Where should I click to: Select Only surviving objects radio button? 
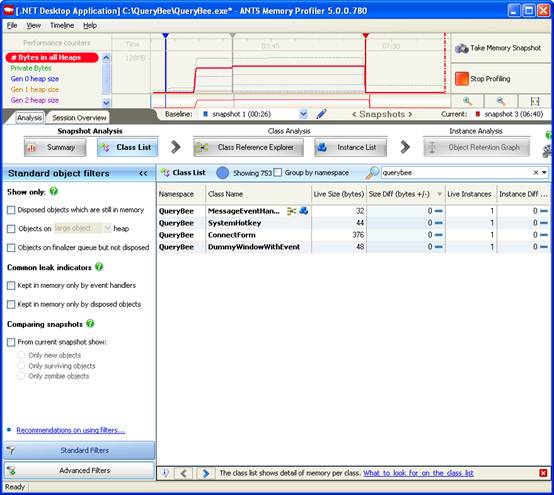point(21,365)
